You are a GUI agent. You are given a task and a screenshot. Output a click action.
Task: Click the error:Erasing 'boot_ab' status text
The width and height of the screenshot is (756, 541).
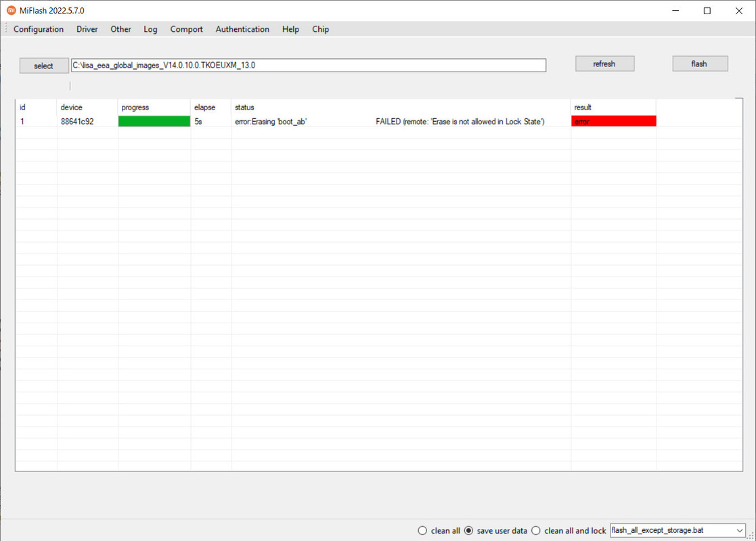271,122
